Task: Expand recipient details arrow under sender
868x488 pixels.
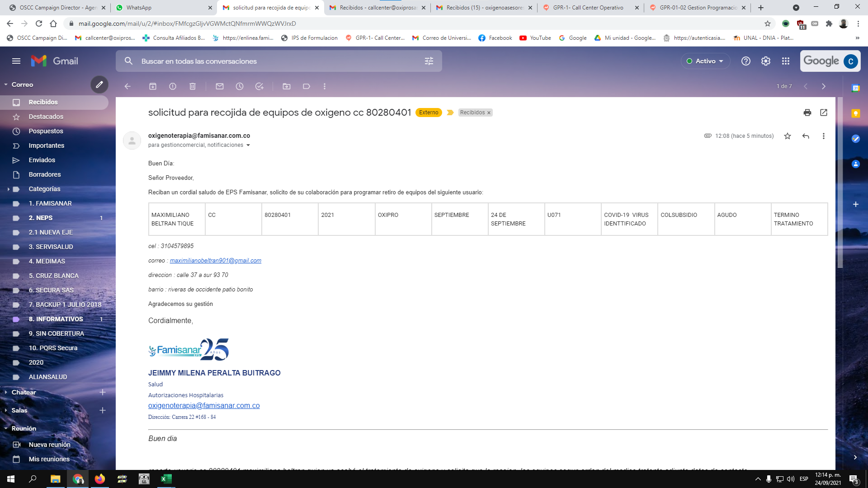Action: tap(248, 145)
